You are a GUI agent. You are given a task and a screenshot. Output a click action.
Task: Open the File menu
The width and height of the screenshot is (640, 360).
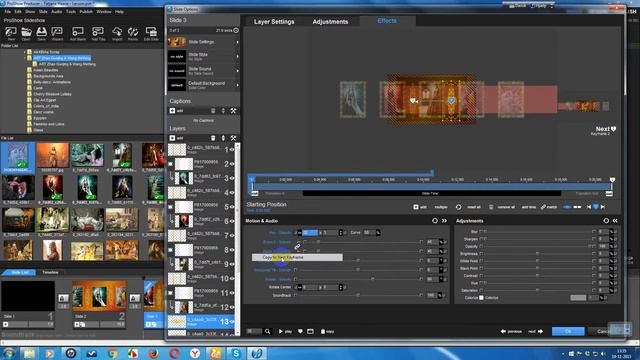7,12
